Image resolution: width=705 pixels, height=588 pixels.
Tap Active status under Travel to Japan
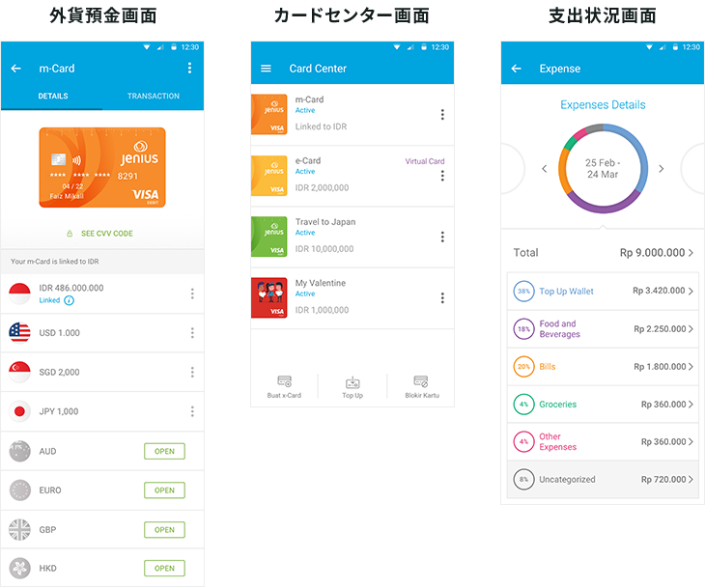[x=305, y=233]
